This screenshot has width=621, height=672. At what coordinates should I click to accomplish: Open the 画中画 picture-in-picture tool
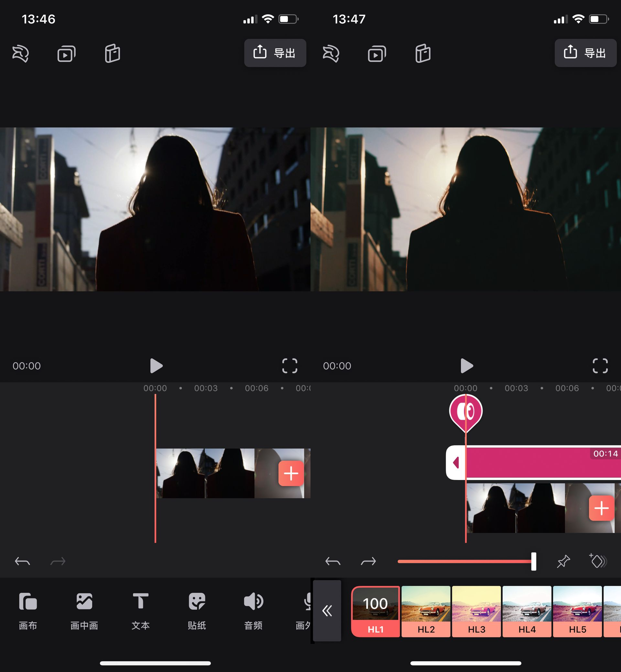pos(84,610)
